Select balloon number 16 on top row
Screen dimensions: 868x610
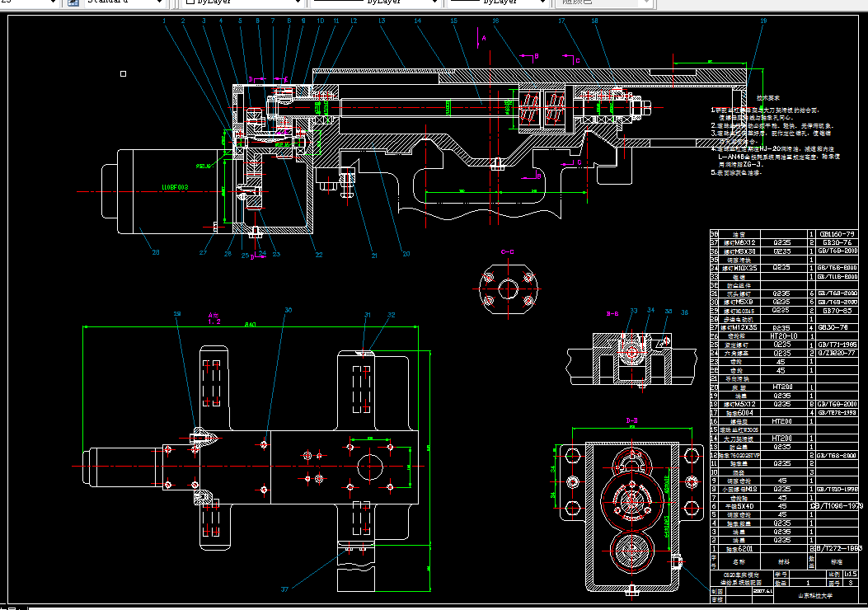tap(495, 21)
